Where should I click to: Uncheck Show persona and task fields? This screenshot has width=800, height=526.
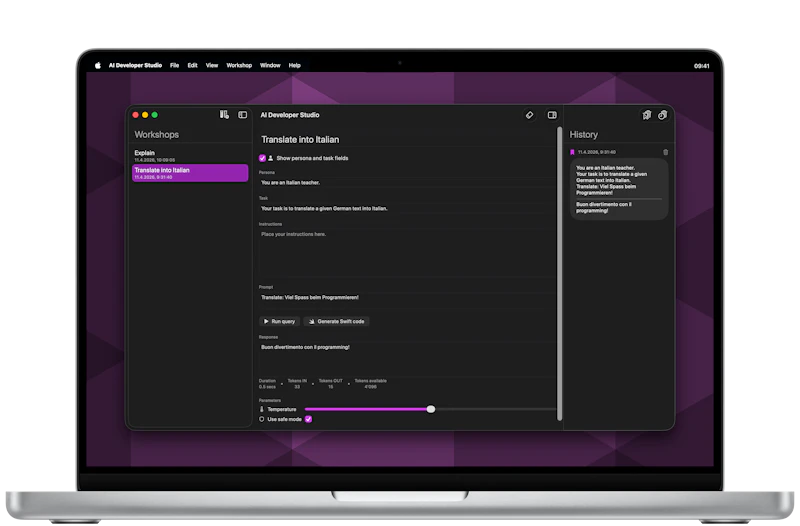262,158
